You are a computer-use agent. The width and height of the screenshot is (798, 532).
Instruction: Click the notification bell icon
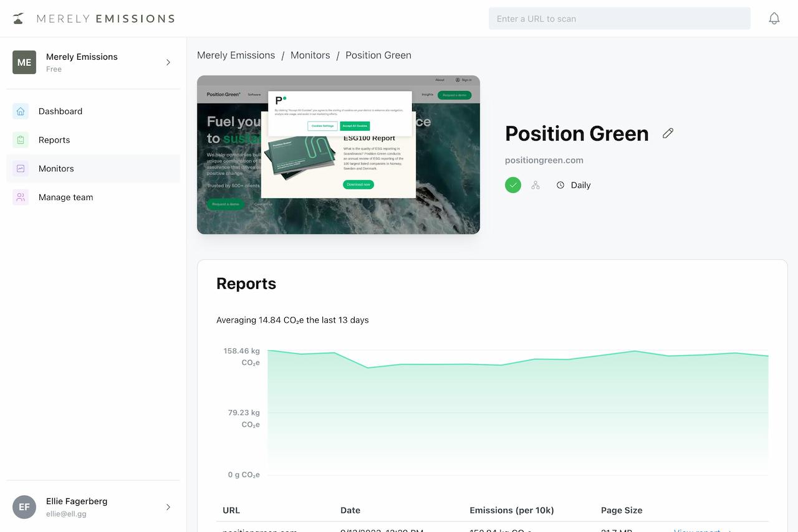pyautogui.click(x=774, y=19)
